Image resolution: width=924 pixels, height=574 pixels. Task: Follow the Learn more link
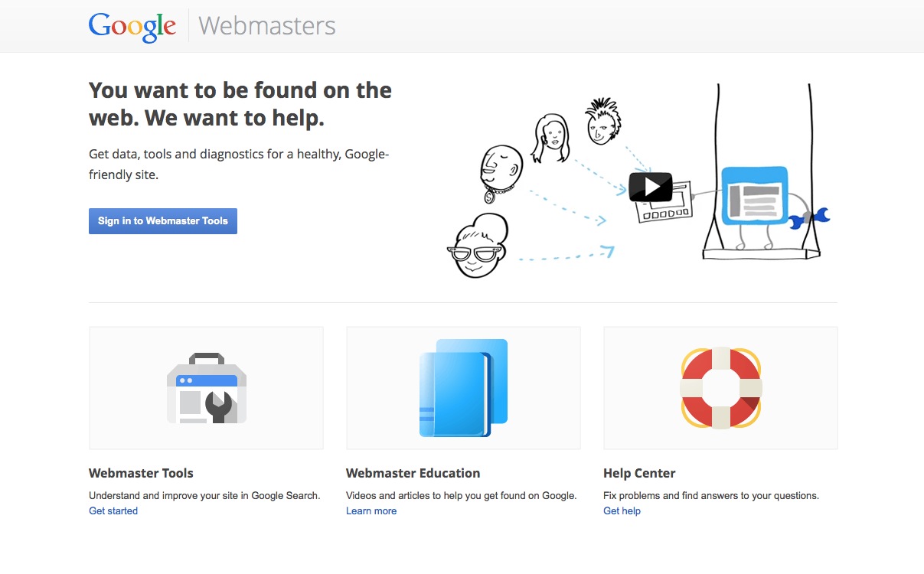[371, 510]
